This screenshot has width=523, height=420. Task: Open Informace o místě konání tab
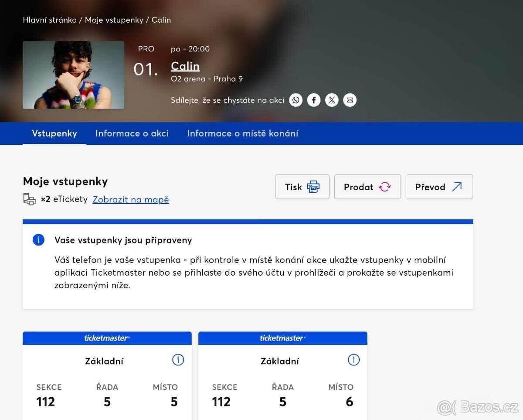(x=243, y=133)
